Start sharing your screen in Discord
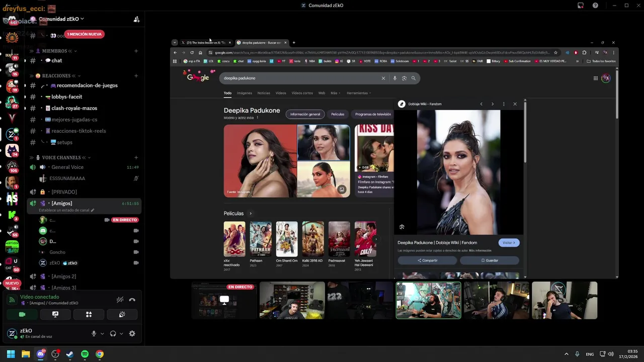Viewport: 644px width, 362px height. 55,314
